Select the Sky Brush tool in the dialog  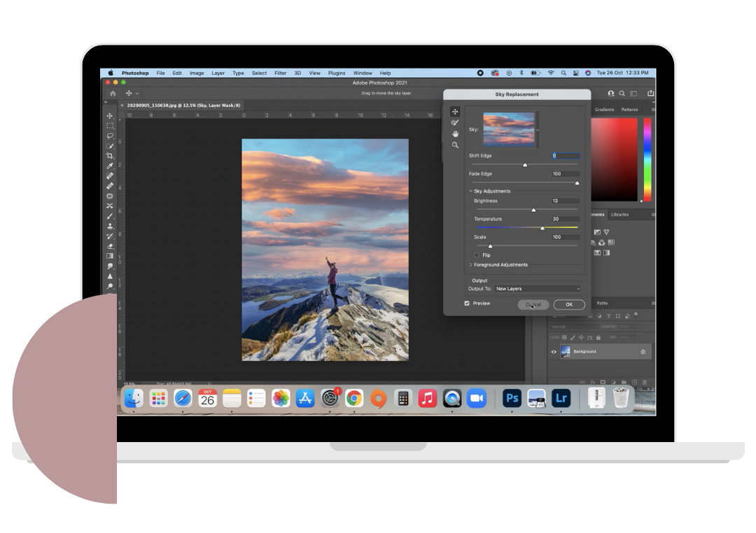pos(455,122)
